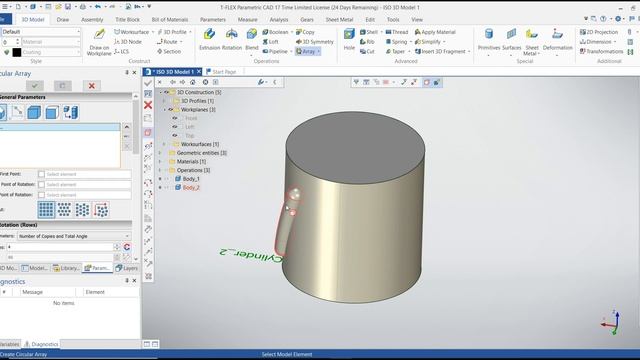Click the 2D Projection tool

click(599, 32)
